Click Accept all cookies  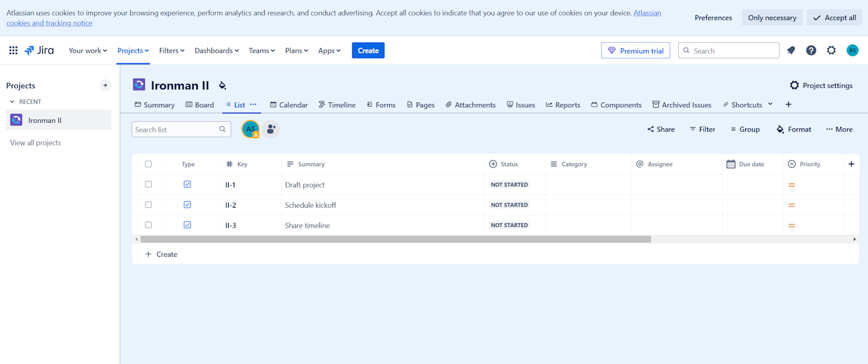coord(835,17)
